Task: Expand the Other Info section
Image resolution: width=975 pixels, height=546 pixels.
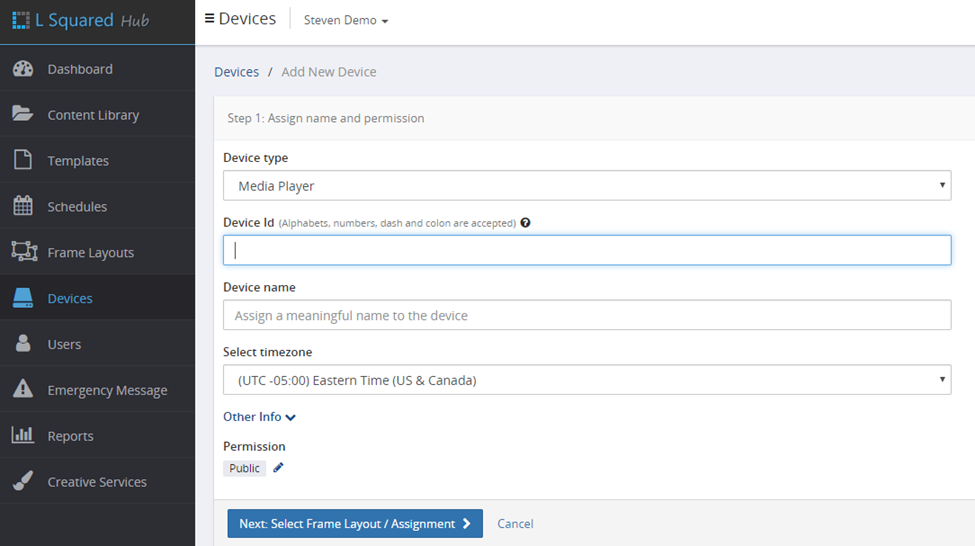Action: point(259,417)
